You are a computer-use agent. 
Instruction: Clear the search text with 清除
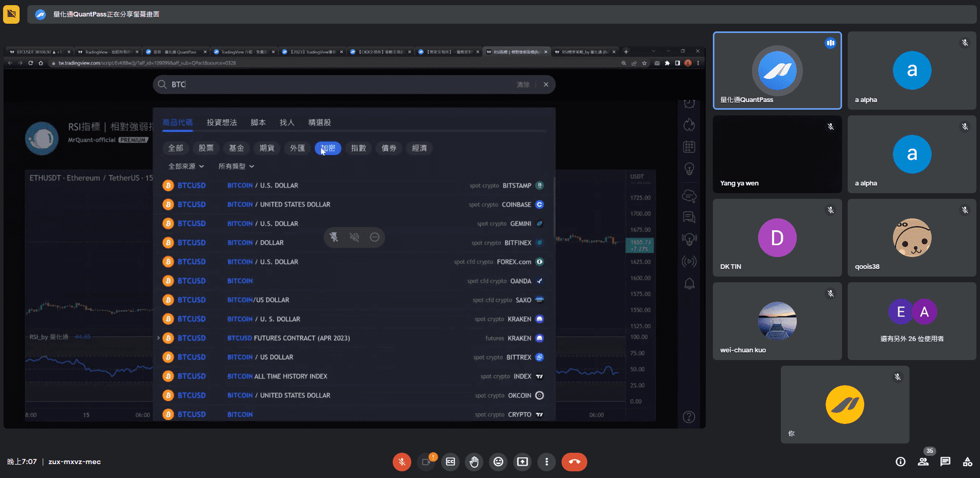point(523,84)
